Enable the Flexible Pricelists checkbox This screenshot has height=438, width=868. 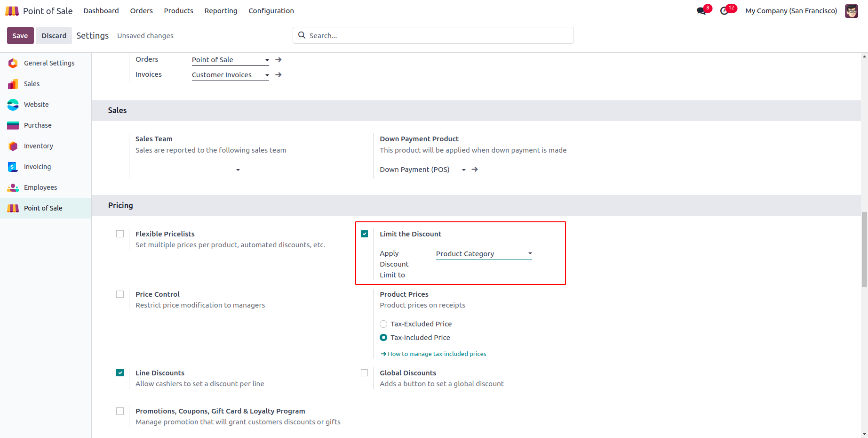120,234
